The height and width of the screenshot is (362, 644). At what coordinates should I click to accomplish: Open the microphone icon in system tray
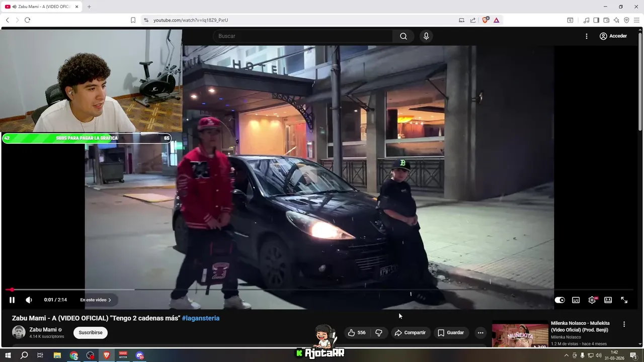point(583,355)
